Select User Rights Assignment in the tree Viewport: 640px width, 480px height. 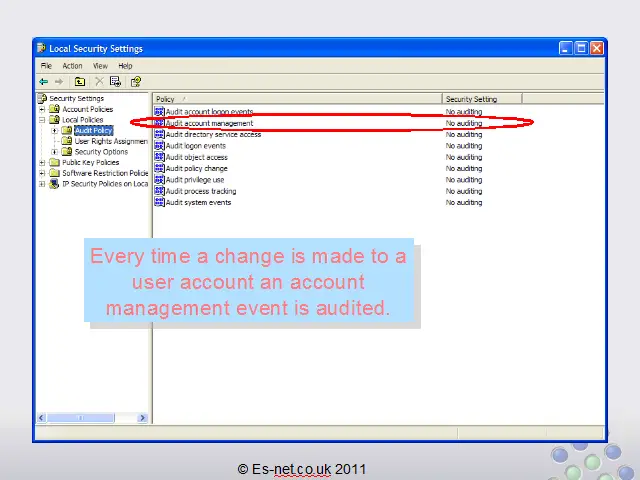point(110,141)
